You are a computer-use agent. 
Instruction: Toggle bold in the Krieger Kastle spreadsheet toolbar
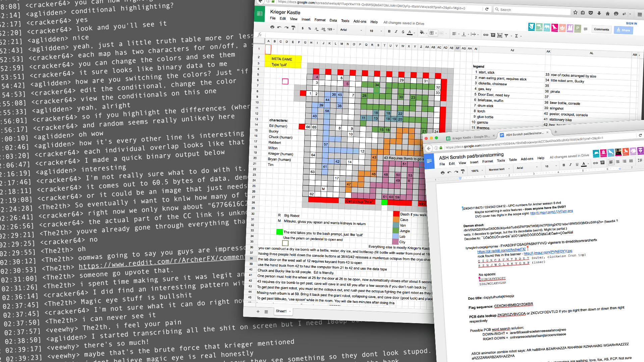389,32
